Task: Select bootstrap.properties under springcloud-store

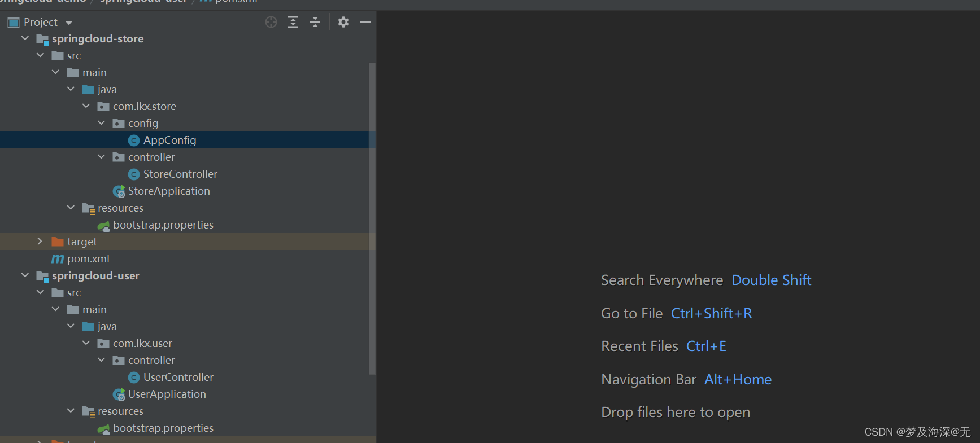Action: (163, 225)
